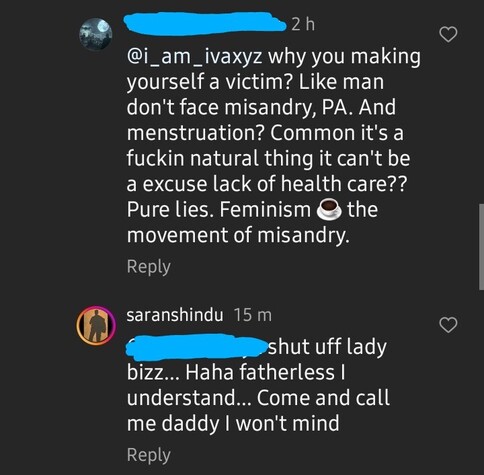Tap 'me daddy I won't mind' text
The width and height of the screenshot is (484, 475).
tap(233, 423)
